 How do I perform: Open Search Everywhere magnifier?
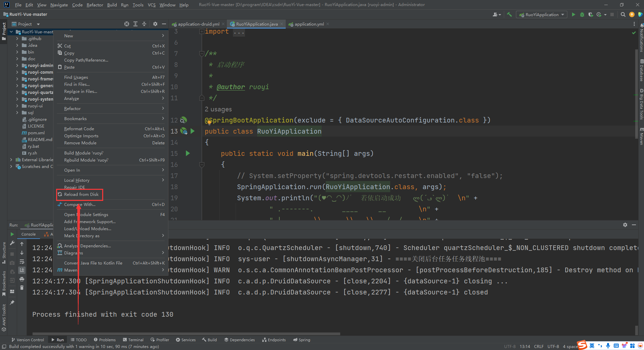623,14
